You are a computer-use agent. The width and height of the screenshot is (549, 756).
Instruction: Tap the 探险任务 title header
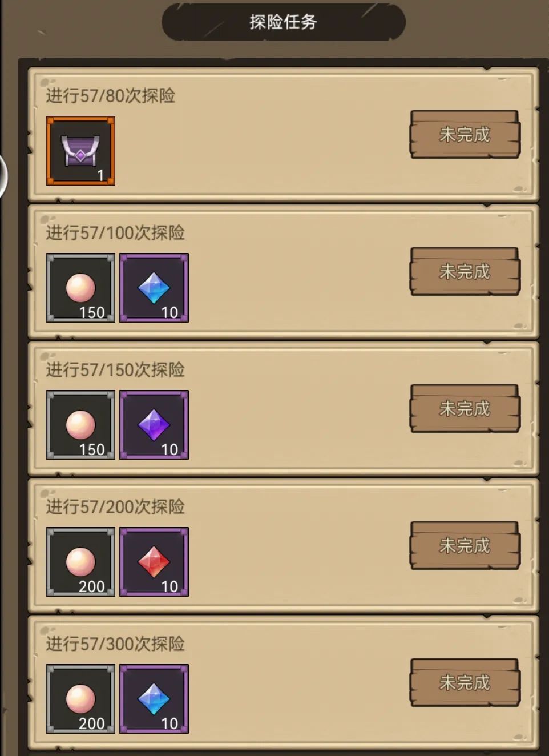coord(283,22)
